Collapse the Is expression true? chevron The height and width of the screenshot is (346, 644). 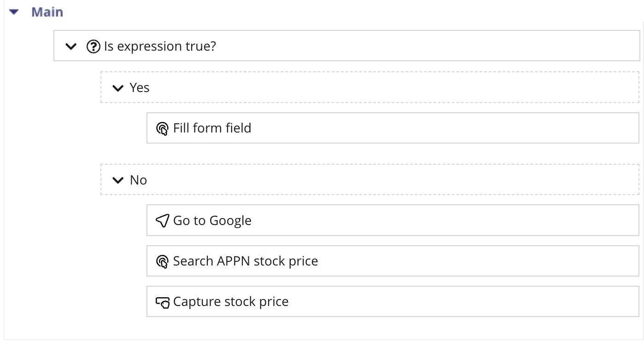pyautogui.click(x=70, y=46)
